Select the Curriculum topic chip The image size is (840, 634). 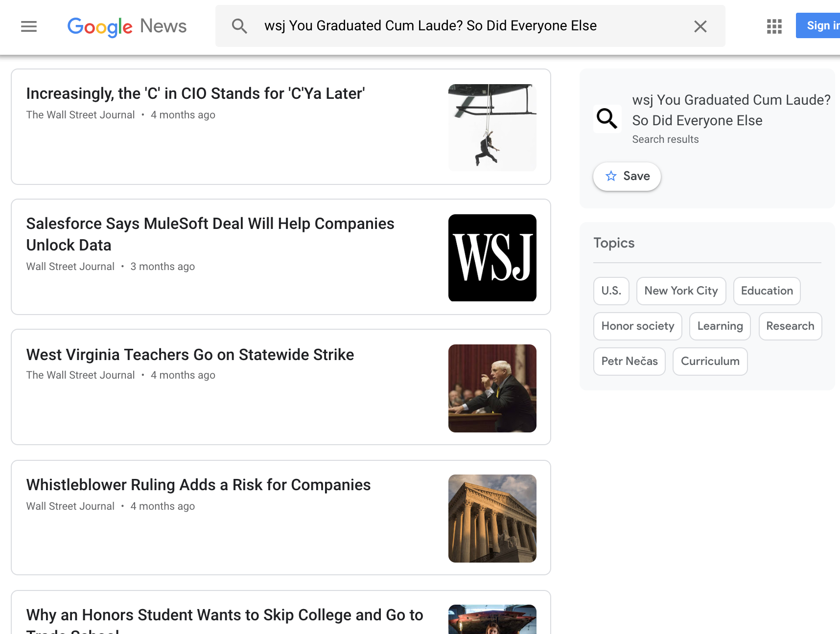point(710,361)
